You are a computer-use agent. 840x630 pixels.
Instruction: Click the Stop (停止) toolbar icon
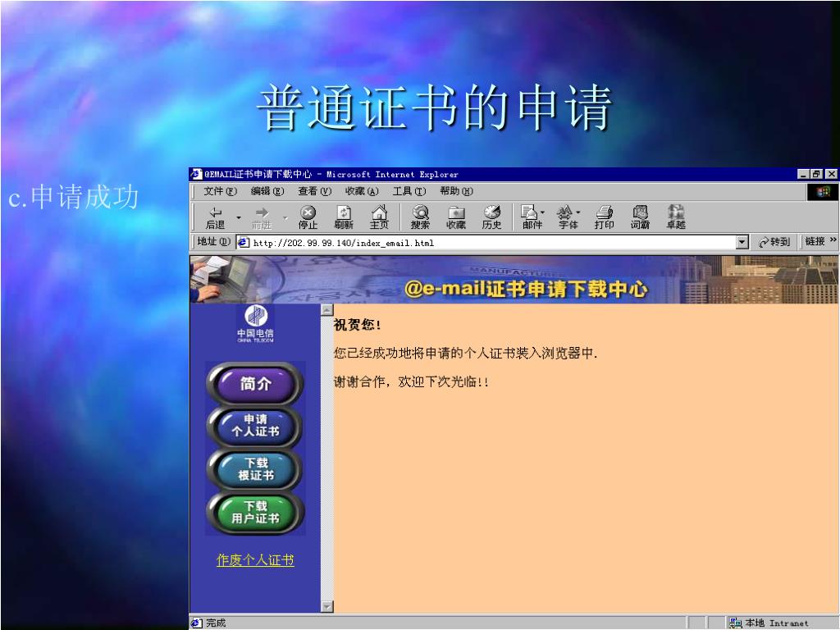tap(308, 217)
